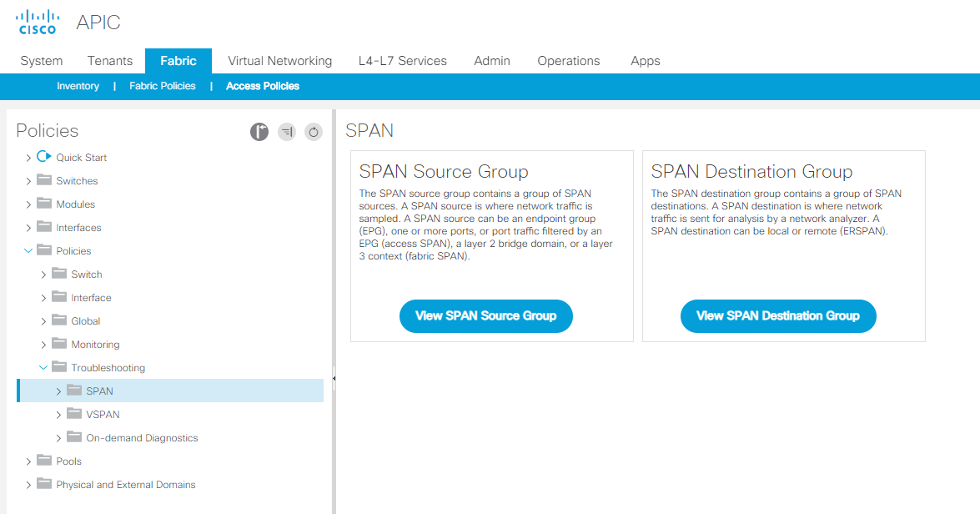The width and height of the screenshot is (980, 514).
Task: Open the Operations tab
Action: (569, 61)
